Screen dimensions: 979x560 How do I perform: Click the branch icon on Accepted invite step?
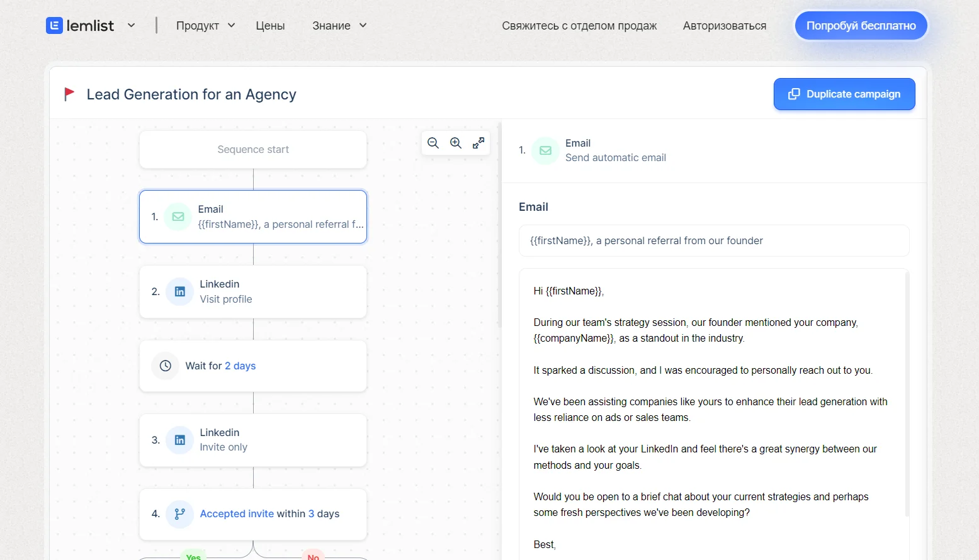[x=179, y=514]
